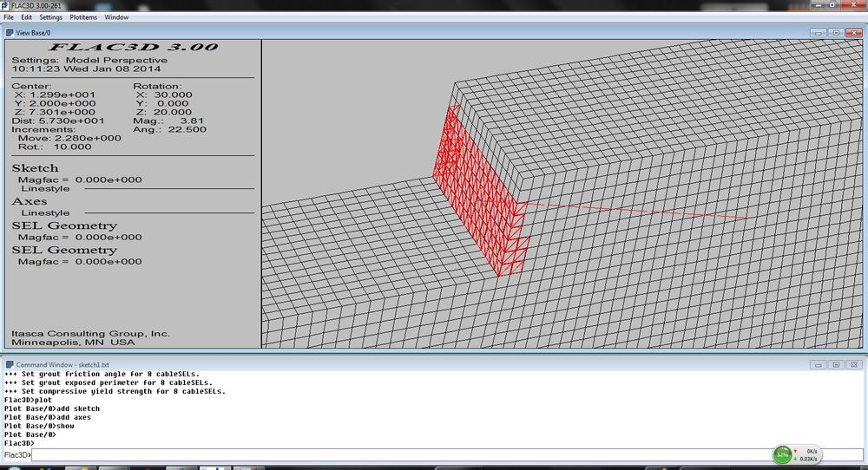Click the Axes 'Linestyle' label
Viewport: 868px width, 470px height.
point(45,212)
